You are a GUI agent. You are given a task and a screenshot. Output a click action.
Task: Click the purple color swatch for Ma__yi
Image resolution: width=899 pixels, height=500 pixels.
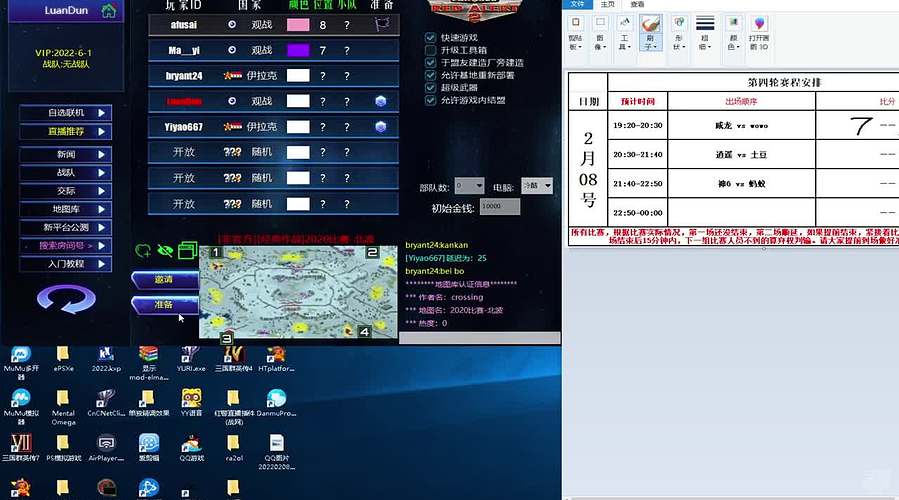[x=298, y=50]
